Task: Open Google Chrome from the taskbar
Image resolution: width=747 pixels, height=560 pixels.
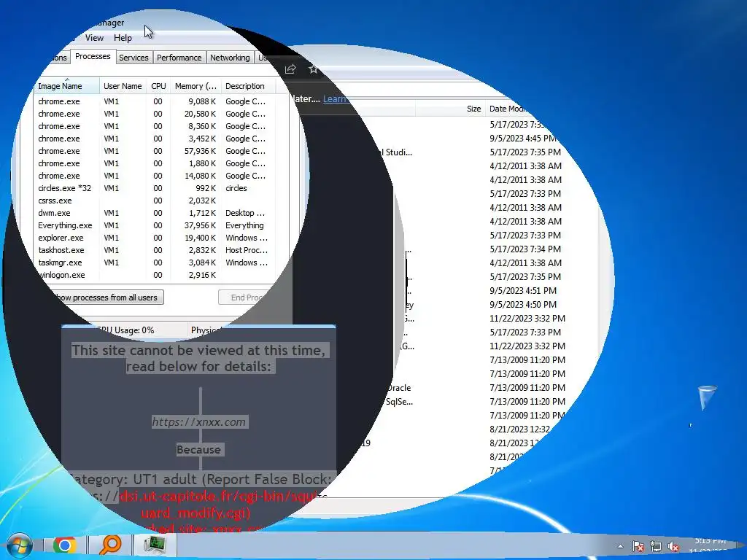Action: 64,545
